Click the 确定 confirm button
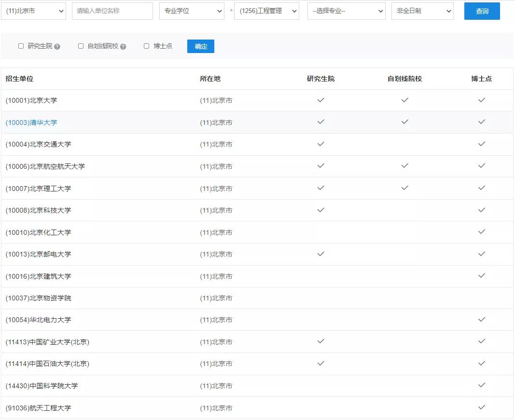 coord(200,46)
